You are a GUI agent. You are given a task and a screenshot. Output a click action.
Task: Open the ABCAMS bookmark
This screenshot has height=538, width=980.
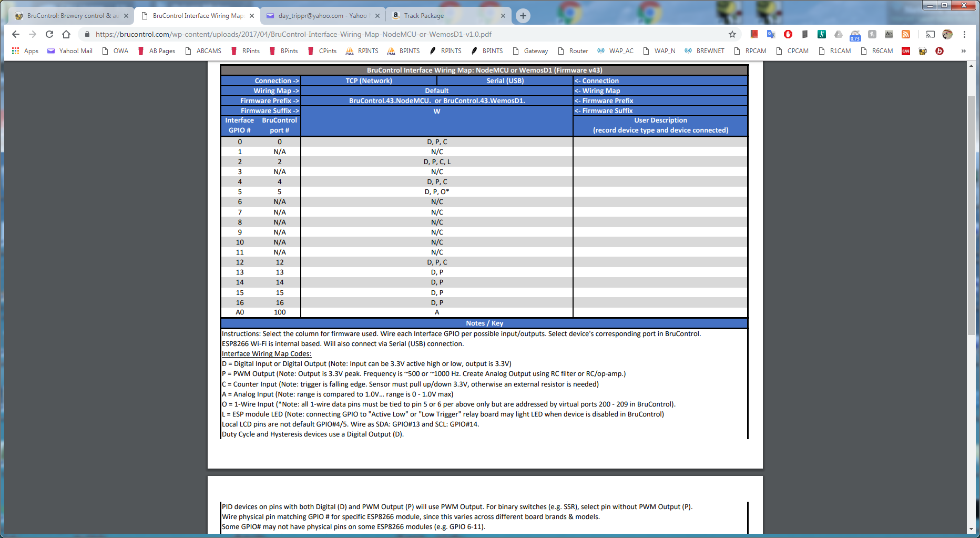(x=203, y=51)
